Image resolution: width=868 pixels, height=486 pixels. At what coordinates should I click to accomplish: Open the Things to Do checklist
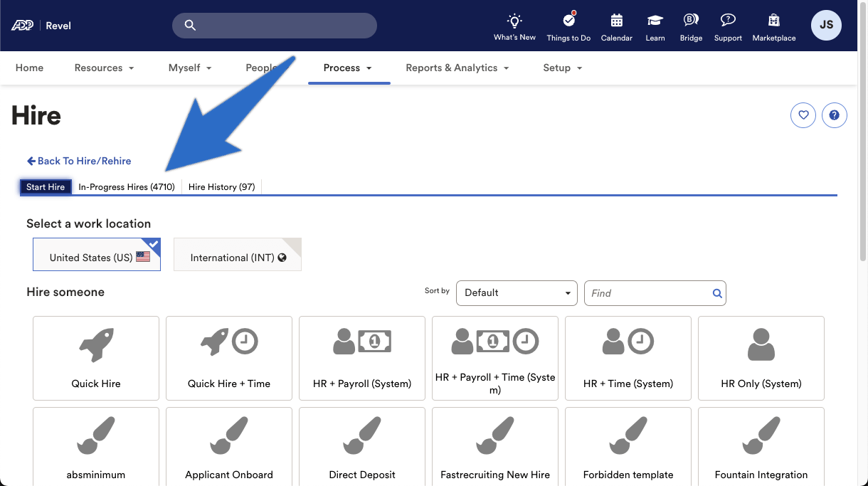(x=568, y=25)
